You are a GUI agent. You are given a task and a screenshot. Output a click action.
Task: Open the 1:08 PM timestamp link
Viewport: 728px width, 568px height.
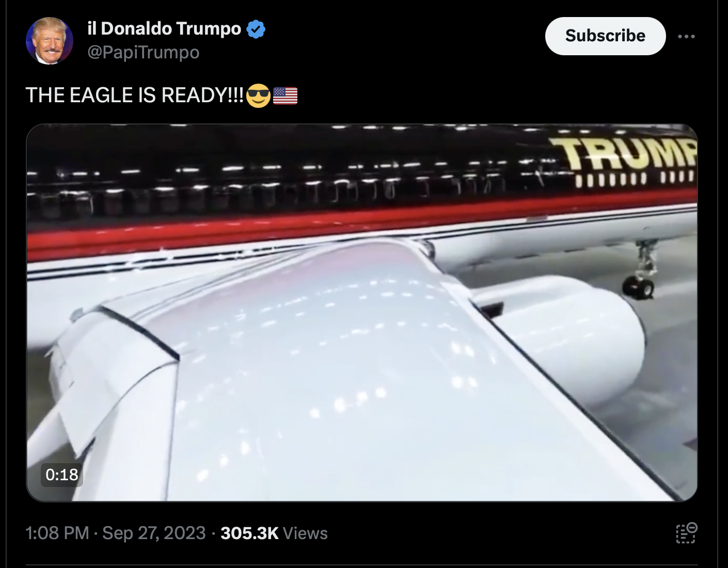[57, 533]
